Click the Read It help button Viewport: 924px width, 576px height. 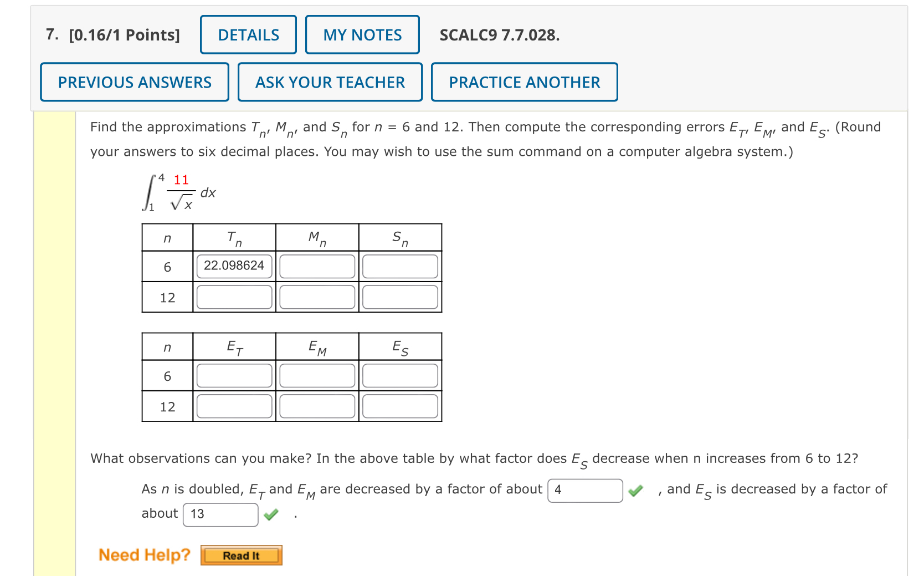240,555
